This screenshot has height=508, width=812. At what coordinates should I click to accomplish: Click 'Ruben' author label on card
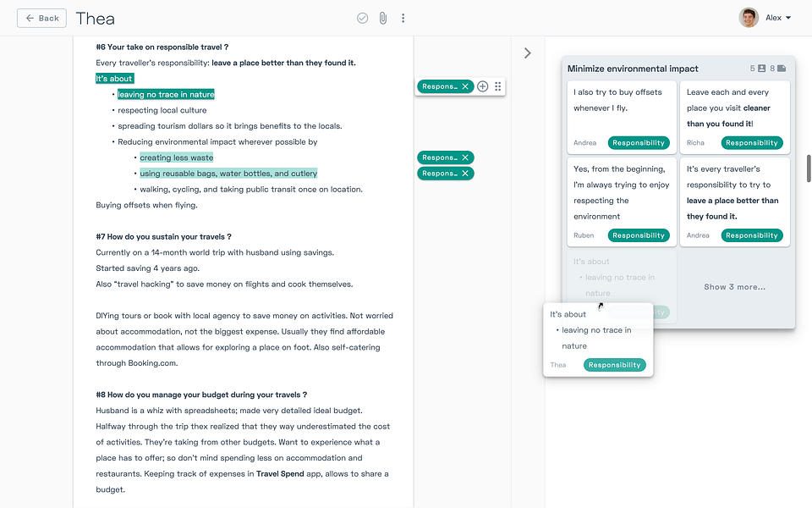click(584, 235)
